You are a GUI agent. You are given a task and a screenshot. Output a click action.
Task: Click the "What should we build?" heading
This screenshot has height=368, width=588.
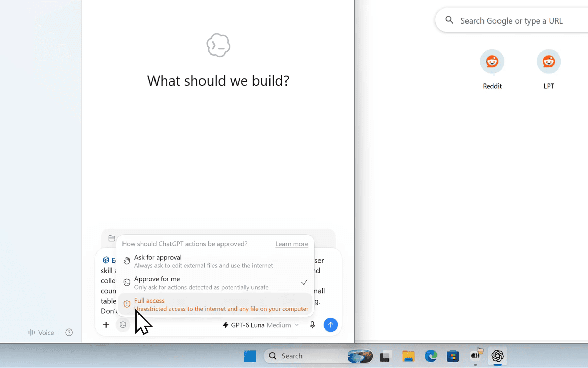[x=218, y=81]
